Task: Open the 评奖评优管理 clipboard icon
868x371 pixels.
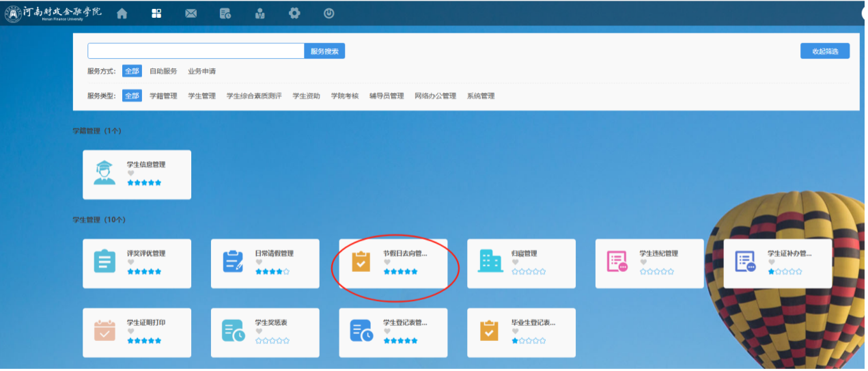Action: pyautogui.click(x=104, y=262)
